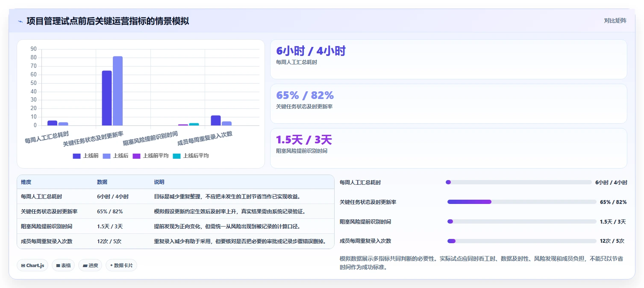Select the 数据卡片 tag chip
644x288 pixels.
pyautogui.click(x=121, y=265)
